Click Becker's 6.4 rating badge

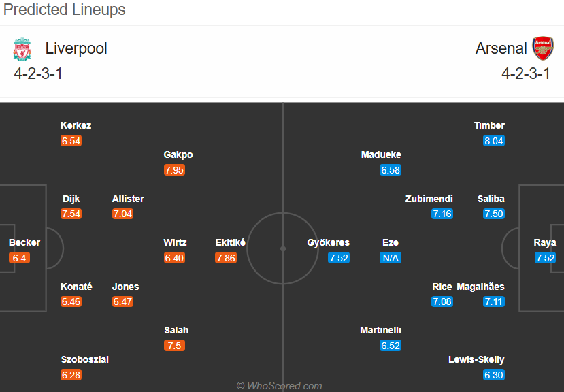[x=19, y=258]
